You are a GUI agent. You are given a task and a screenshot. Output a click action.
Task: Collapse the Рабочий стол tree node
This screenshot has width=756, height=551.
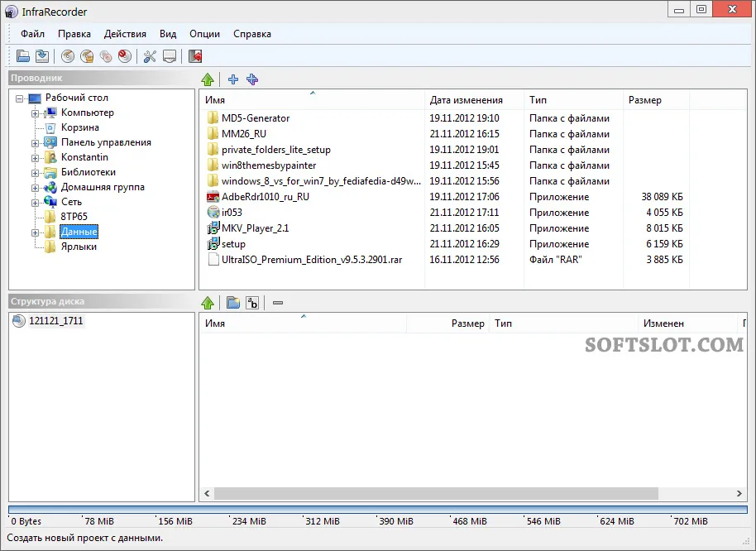(x=19, y=98)
